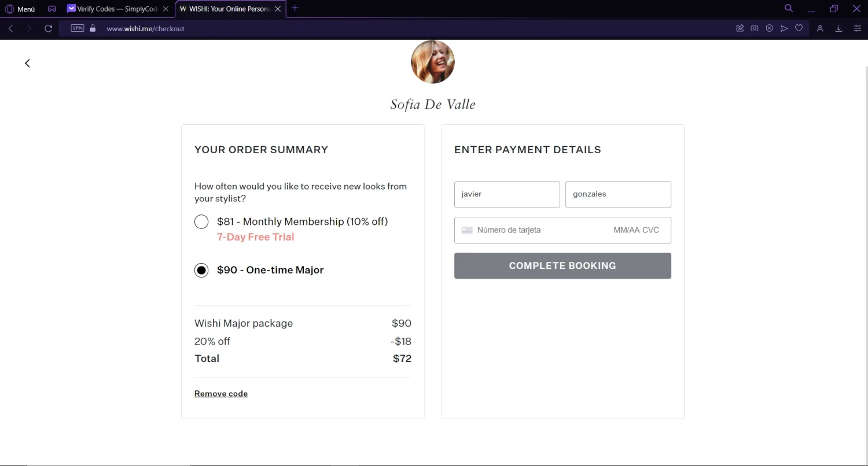Click the 20% off discount line
Viewport: 868px width, 466px height.
(303, 341)
